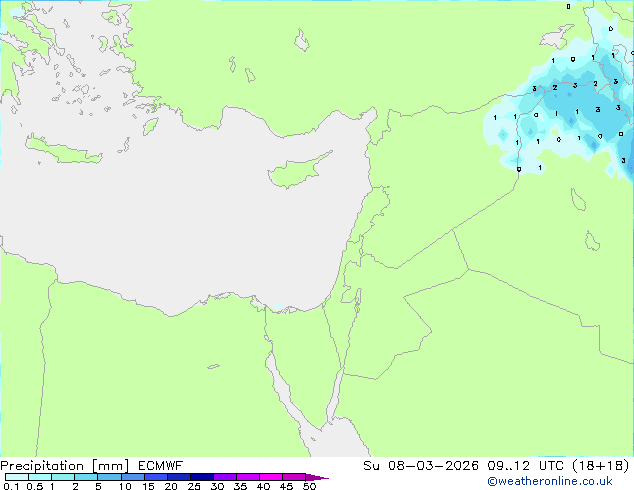The height and width of the screenshot is (490, 634).
Task: Click the 30 mm purple legend swatch
Action: point(225,477)
